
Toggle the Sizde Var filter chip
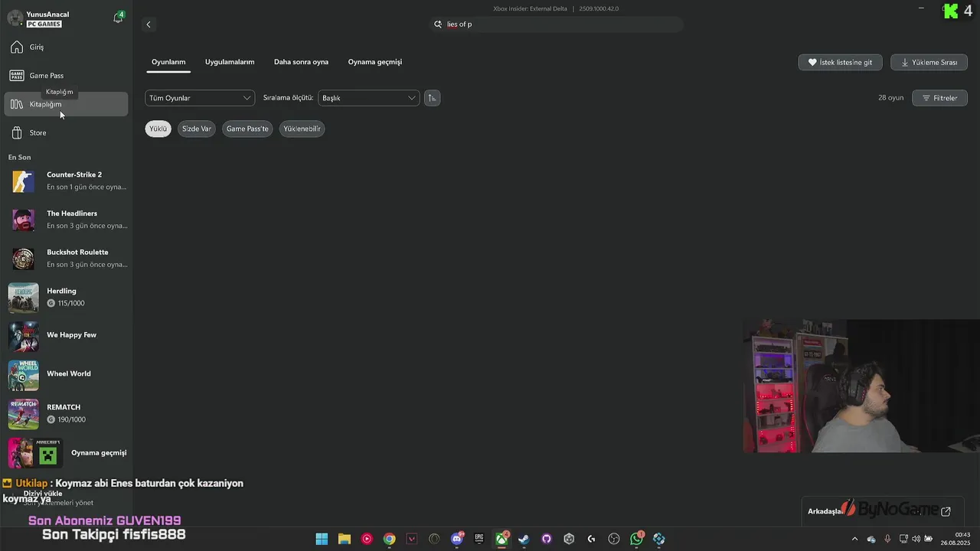[x=196, y=129]
